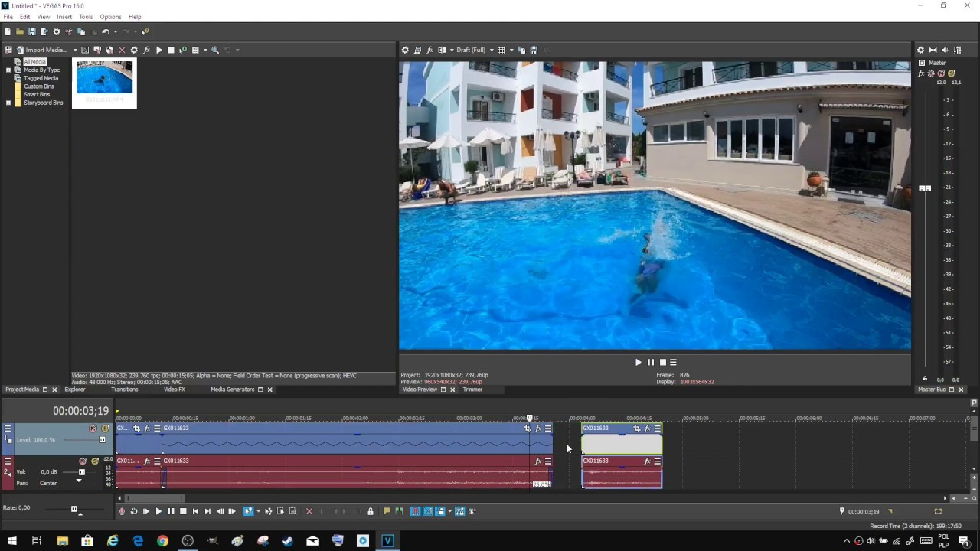Select the All Media bin
This screenshot has height=551, width=980.
click(x=34, y=62)
